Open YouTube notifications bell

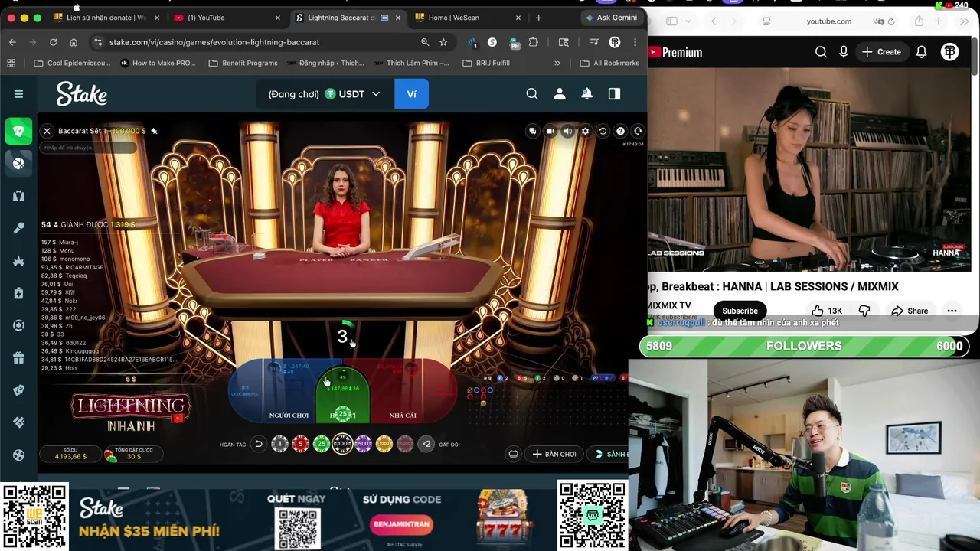click(922, 52)
